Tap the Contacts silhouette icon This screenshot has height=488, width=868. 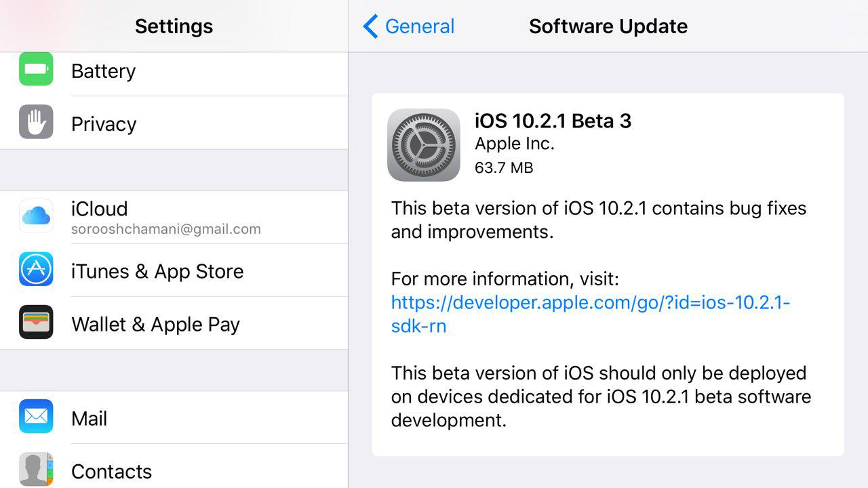click(36, 469)
